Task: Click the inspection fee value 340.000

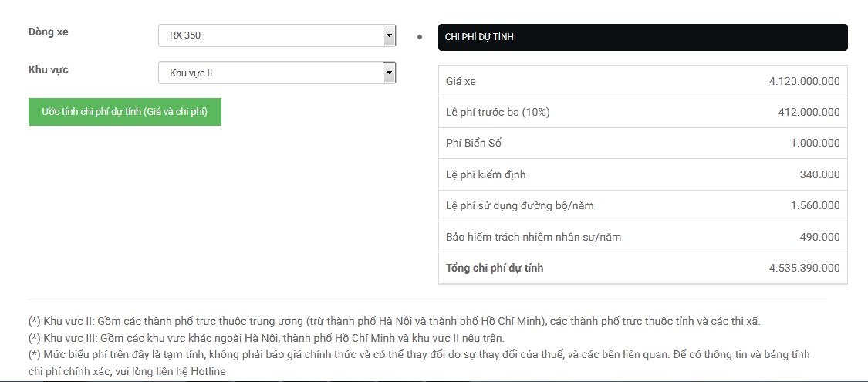Action: (819, 174)
